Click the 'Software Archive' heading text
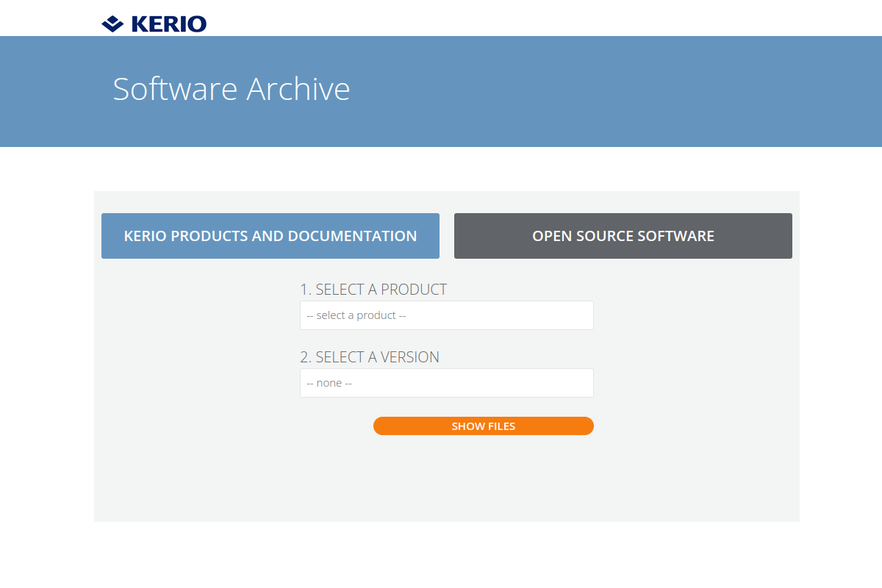The image size is (882, 588). (x=232, y=89)
